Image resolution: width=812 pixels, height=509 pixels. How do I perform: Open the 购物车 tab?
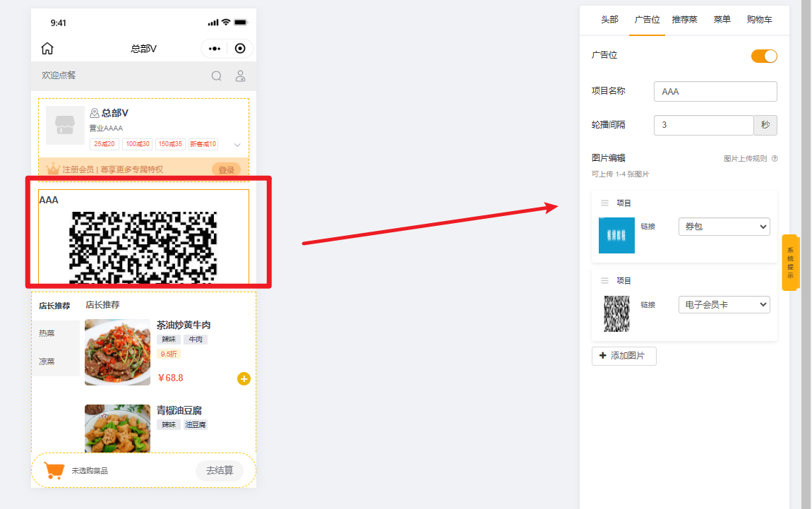[x=759, y=20]
